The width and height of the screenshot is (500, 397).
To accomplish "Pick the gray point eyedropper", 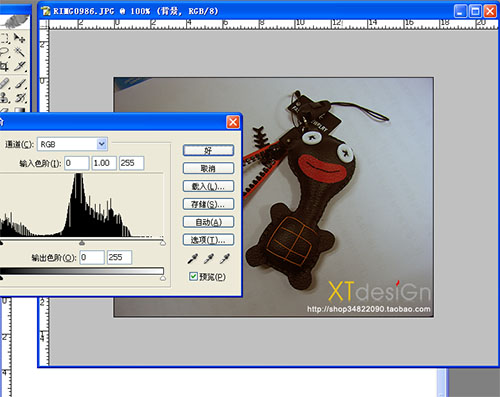I will 209,258.
